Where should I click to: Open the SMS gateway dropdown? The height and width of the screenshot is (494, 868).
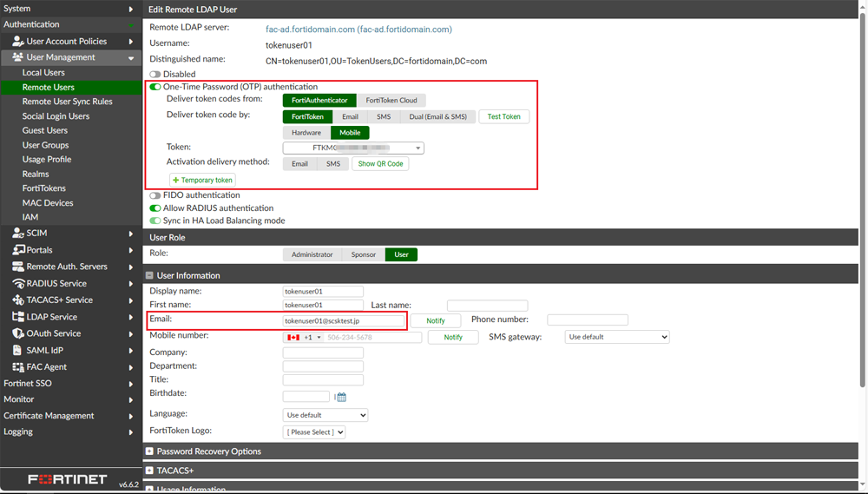tap(616, 337)
